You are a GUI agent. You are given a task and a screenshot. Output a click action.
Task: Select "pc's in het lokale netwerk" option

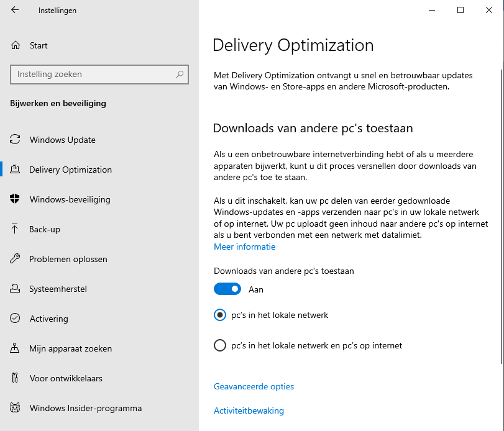point(220,315)
